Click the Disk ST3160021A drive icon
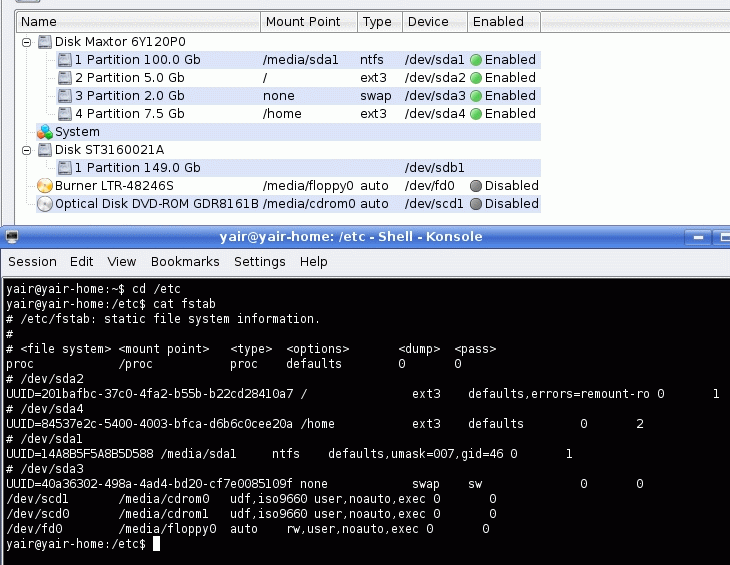 45,150
